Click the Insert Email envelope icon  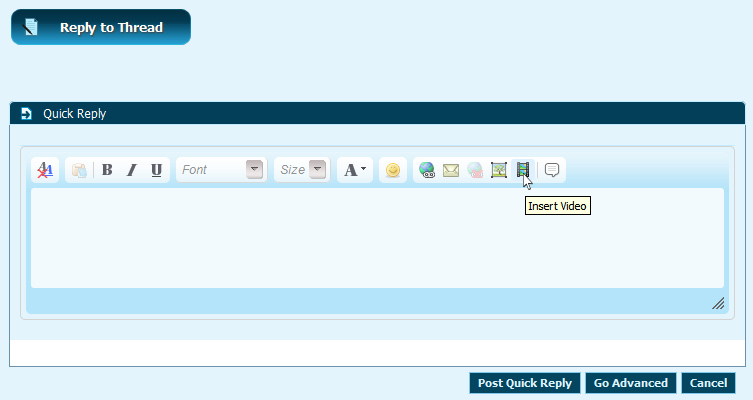click(x=451, y=170)
